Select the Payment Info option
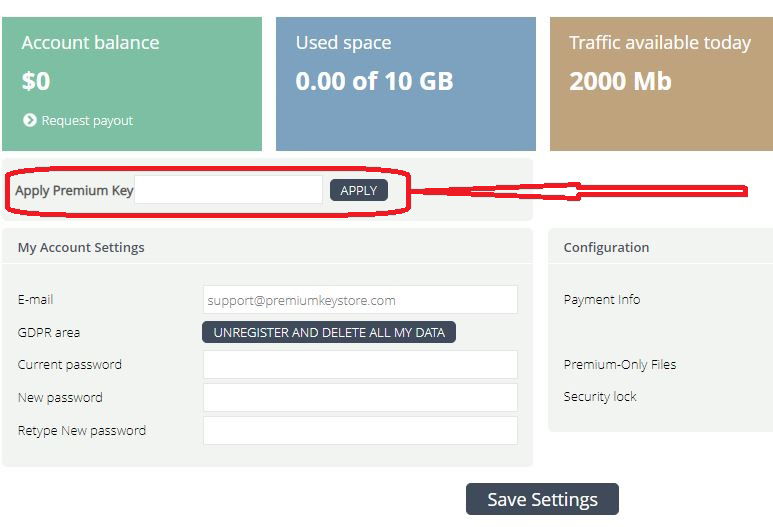Image resolution: width=773 pixels, height=527 pixels. point(601,299)
